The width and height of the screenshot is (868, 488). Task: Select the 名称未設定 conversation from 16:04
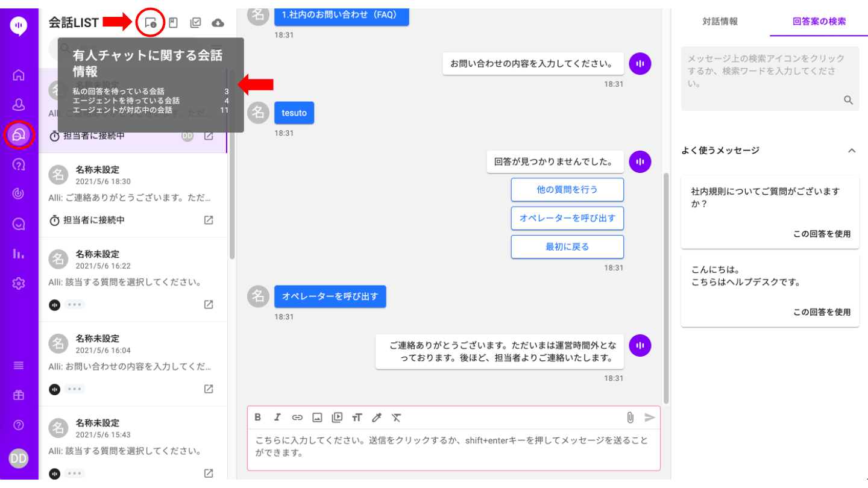pos(133,364)
